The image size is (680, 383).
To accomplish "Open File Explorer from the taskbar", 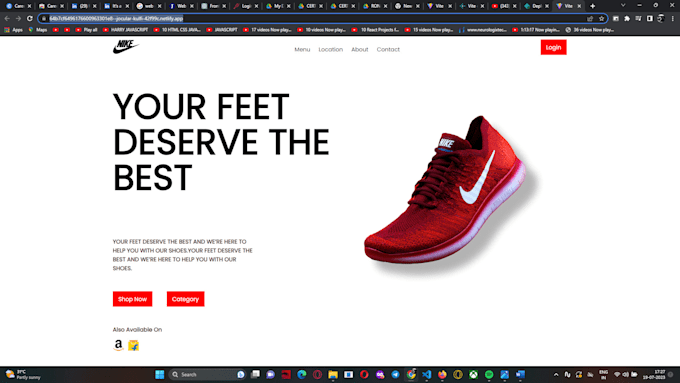I will tap(333, 374).
